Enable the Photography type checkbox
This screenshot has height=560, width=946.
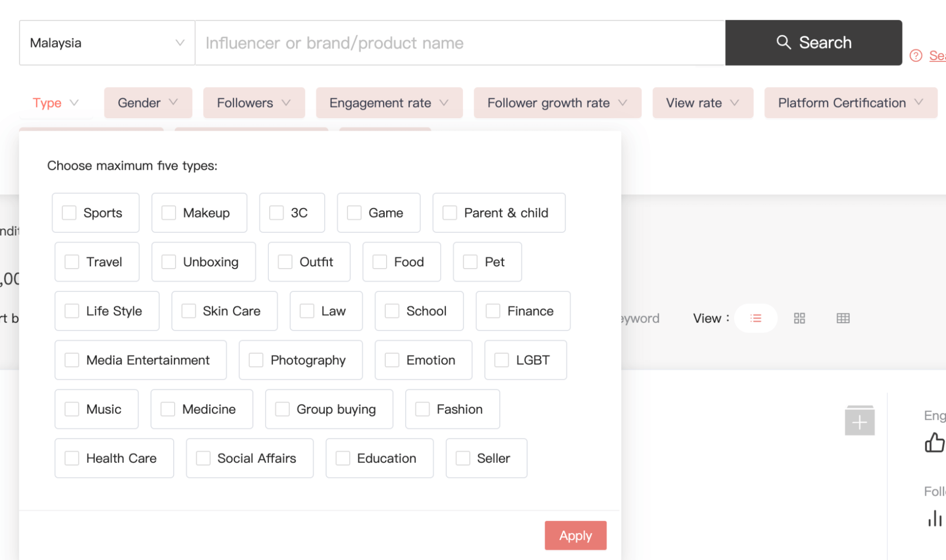[256, 360]
